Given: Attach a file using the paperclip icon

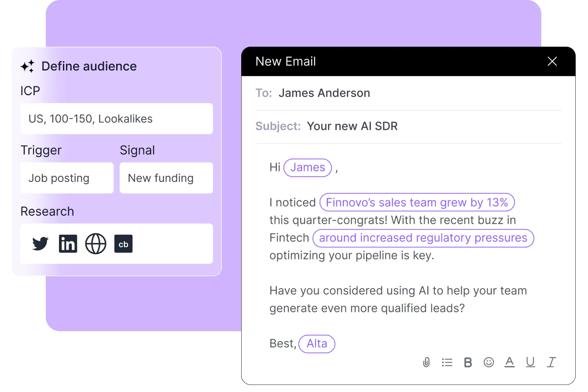Looking at the screenshot, I should 426,362.
